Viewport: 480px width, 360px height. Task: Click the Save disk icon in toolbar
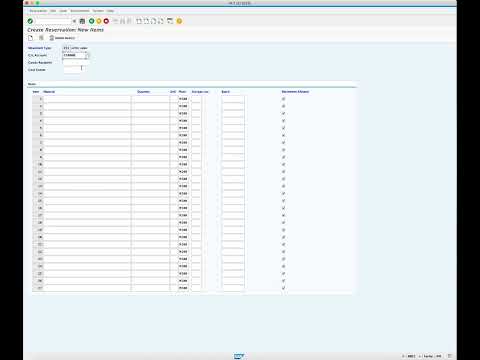click(x=82, y=21)
